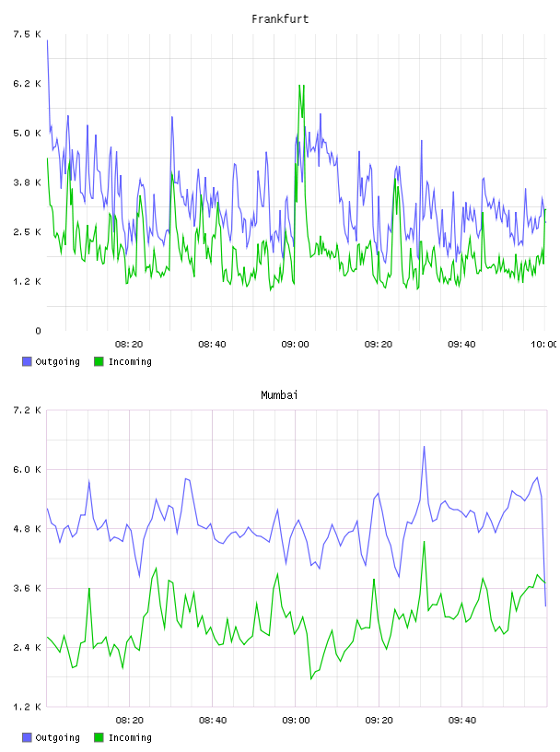Click the blue Outgoing swatch in Frankfurt legend
This screenshot has height=752, width=560.
coord(27,361)
